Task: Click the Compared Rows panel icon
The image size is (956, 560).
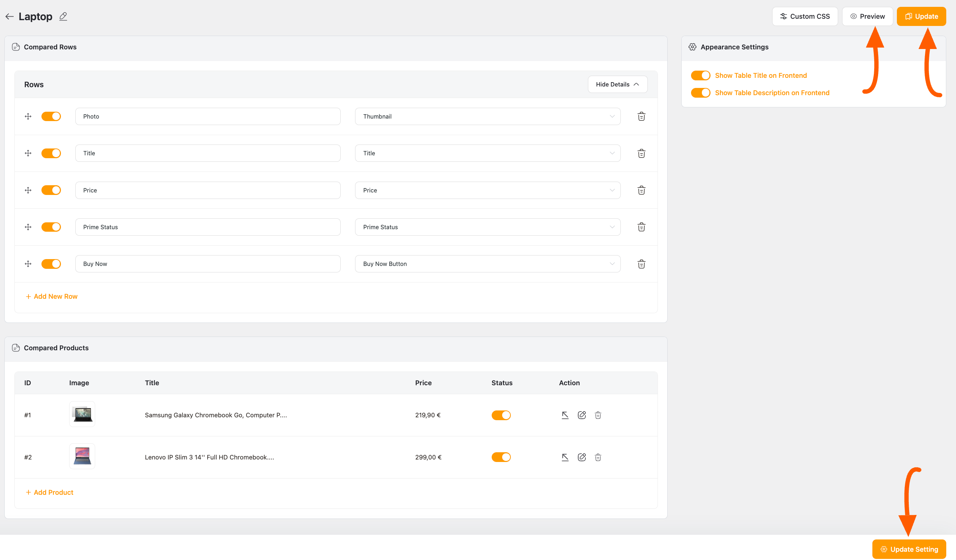Action: pos(15,47)
